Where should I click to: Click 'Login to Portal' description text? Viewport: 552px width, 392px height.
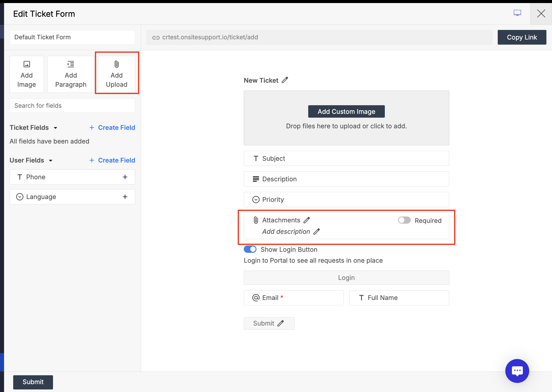click(313, 260)
